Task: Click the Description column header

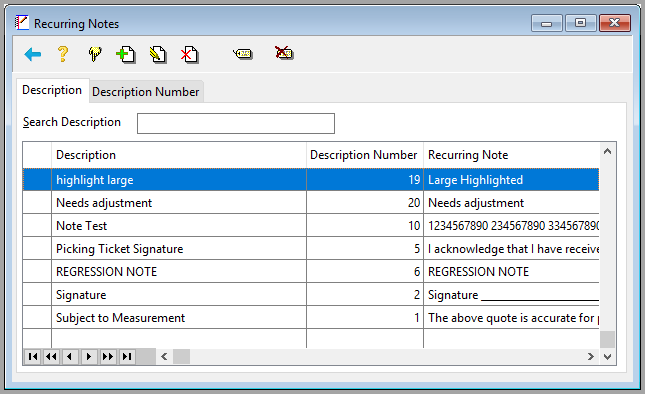Action: pos(179,155)
